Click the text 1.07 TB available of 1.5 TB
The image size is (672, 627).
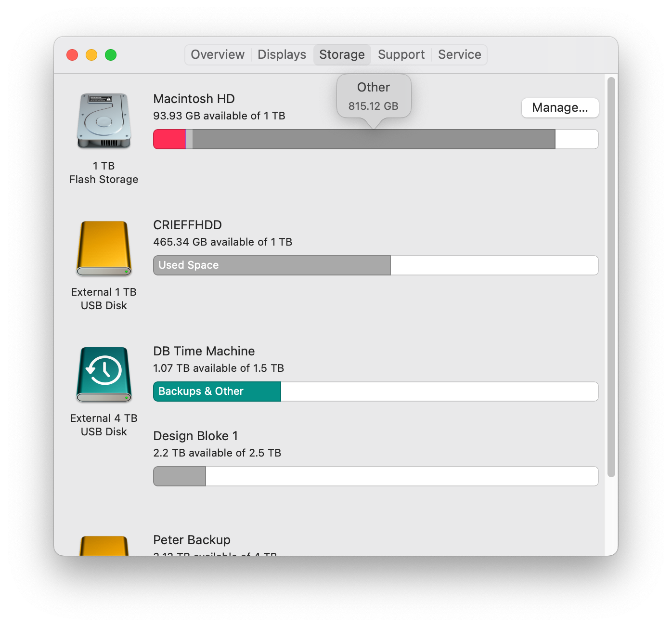[219, 368]
